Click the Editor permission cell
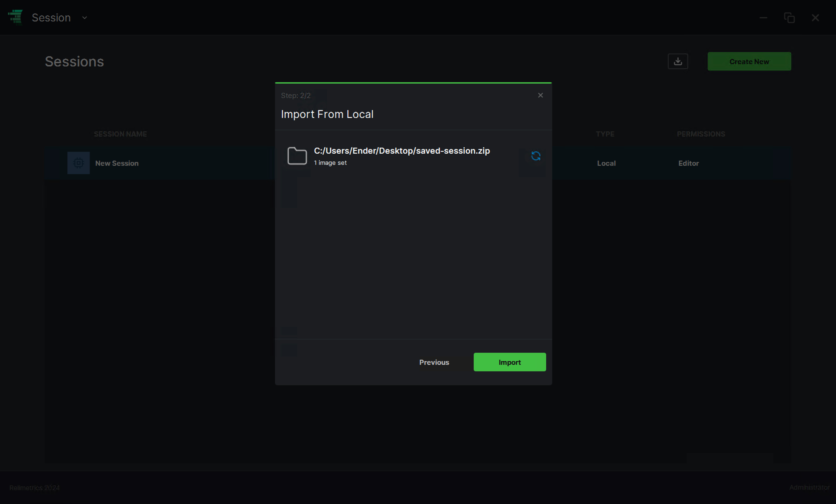 (x=688, y=163)
